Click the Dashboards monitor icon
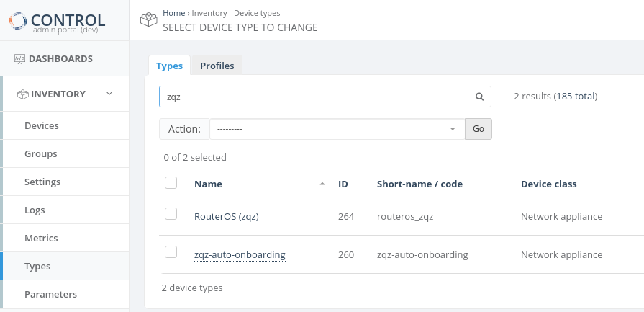Viewport: 644px width, 312px height. coord(20,59)
